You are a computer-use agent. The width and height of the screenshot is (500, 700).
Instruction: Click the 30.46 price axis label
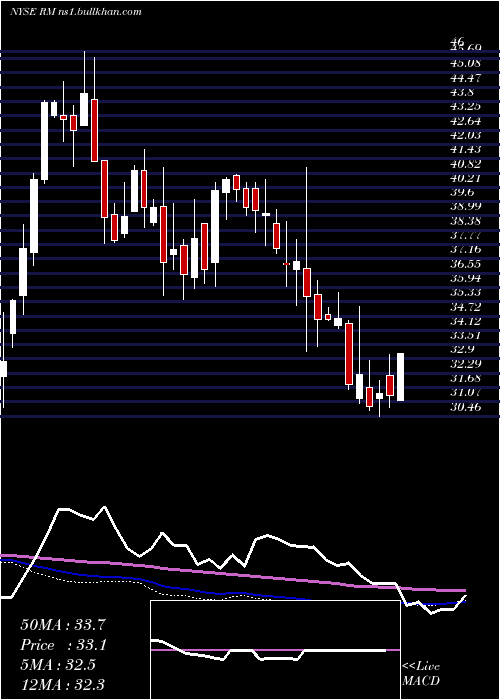(466, 407)
